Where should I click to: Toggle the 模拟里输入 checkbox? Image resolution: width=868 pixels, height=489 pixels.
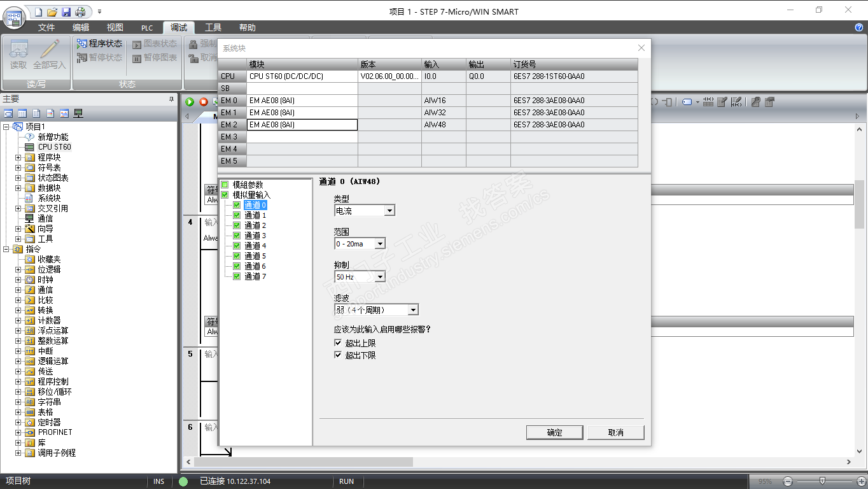pos(225,195)
